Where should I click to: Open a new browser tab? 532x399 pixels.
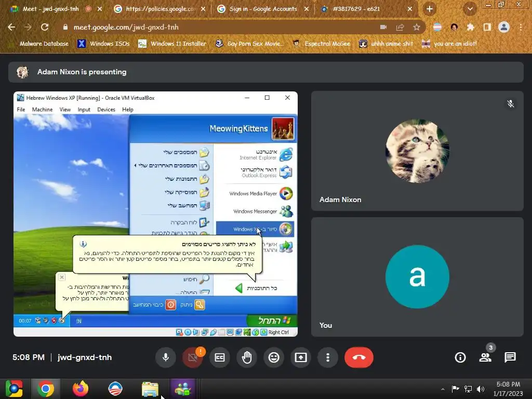[x=430, y=9]
